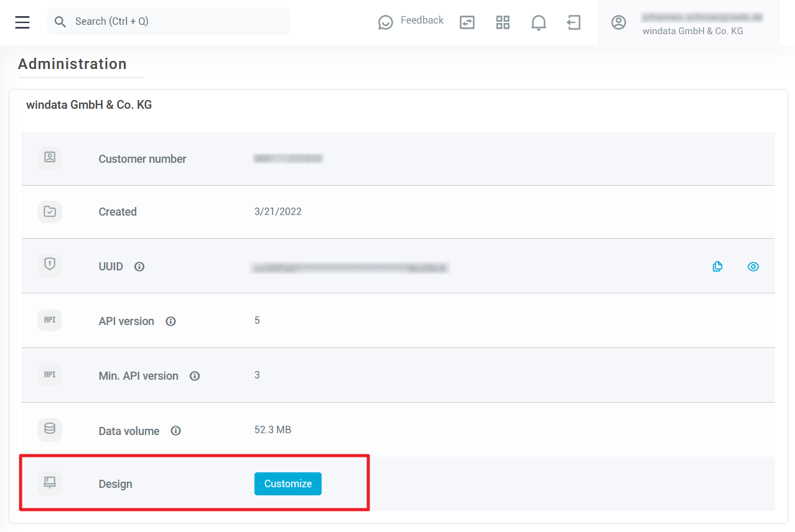The image size is (795, 532).
Task: Show info tooltip next to UUID
Action: pyautogui.click(x=139, y=267)
